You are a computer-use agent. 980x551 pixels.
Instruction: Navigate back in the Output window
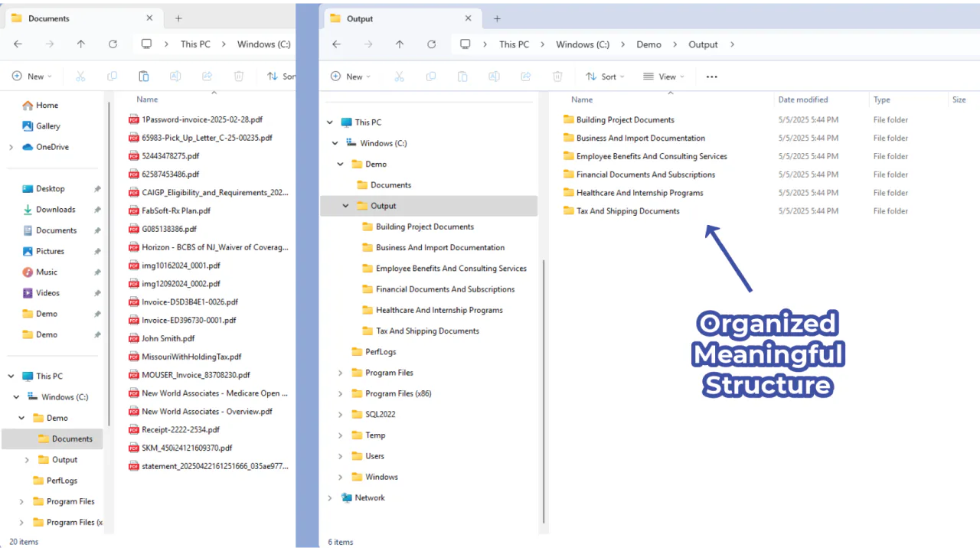(x=336, y=44)
